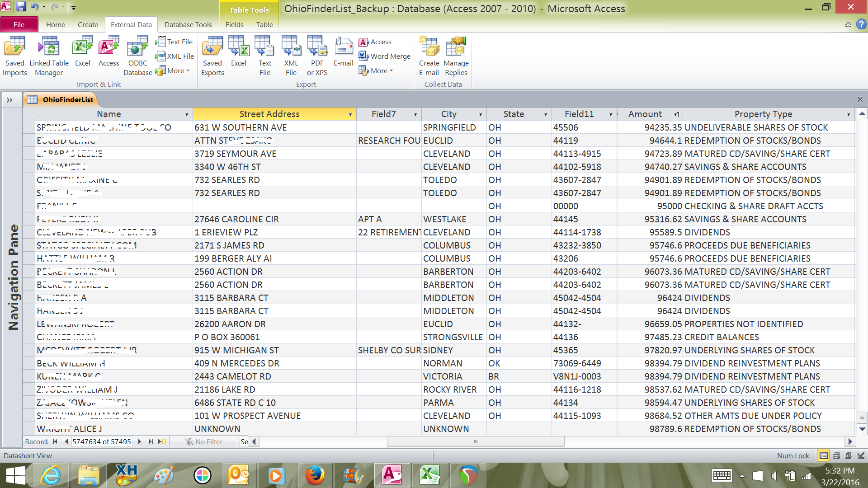Screen dimensions: 868x488
Task: Open City column filter dropdown
Action: tap(480, 114)
